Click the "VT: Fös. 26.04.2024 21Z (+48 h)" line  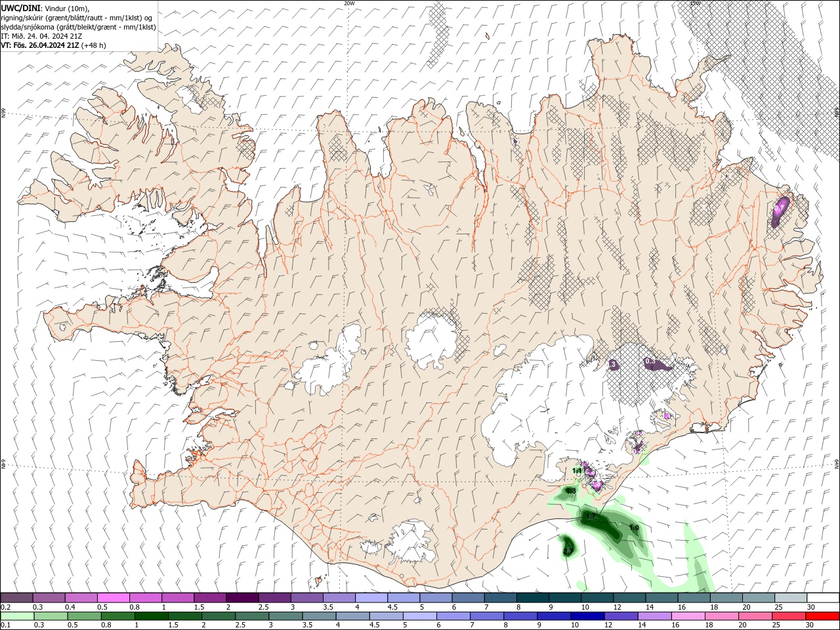[x=54, y=45]
